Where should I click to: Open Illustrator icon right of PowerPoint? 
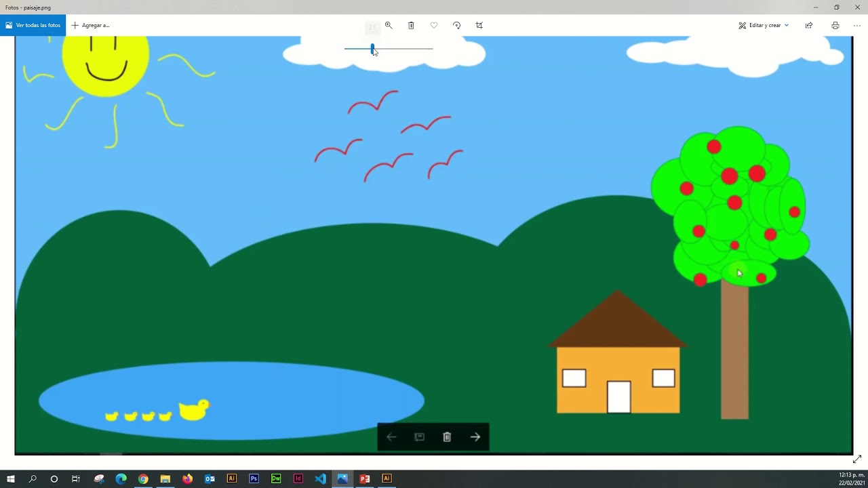(387, 479)
